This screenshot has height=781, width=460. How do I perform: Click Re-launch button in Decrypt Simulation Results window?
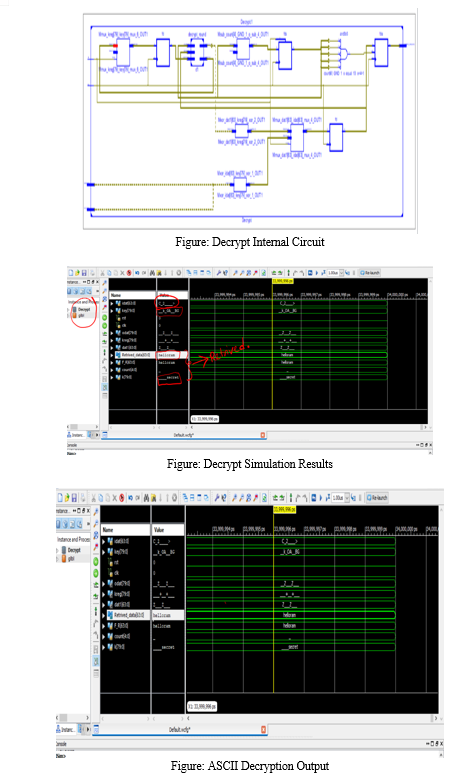click(x=369, y=272)
